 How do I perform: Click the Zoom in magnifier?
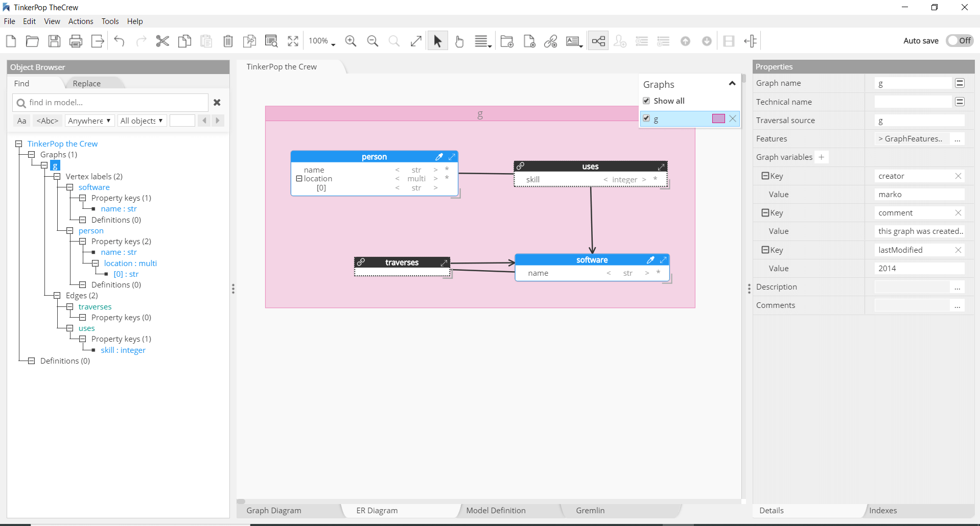[351, 41]
